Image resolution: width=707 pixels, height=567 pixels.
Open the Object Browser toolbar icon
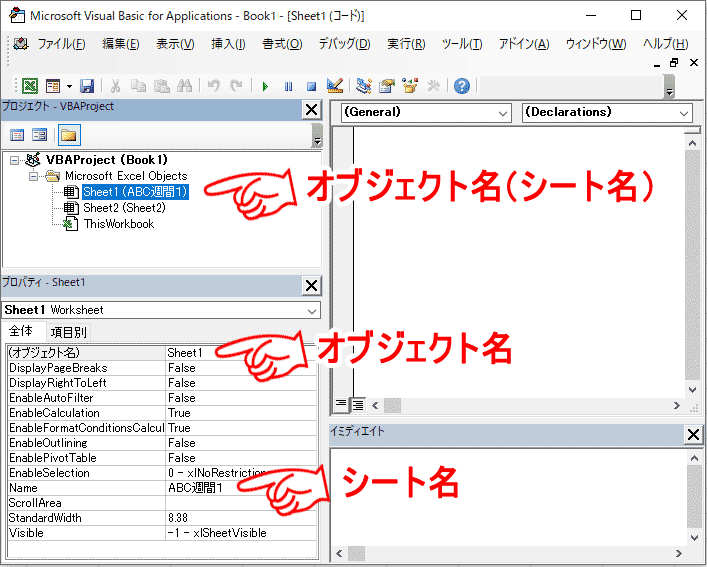click(410, 85)
